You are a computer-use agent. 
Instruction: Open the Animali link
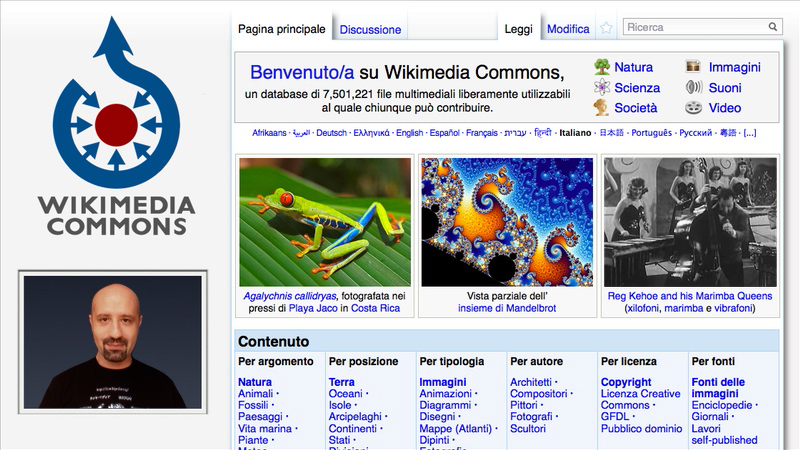click(x=256, y=393)
